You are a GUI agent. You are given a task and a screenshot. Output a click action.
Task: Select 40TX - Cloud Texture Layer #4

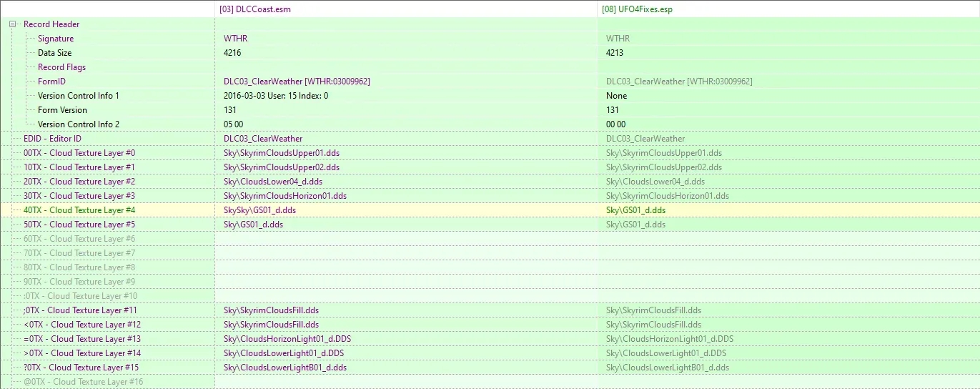pos(79,210)
